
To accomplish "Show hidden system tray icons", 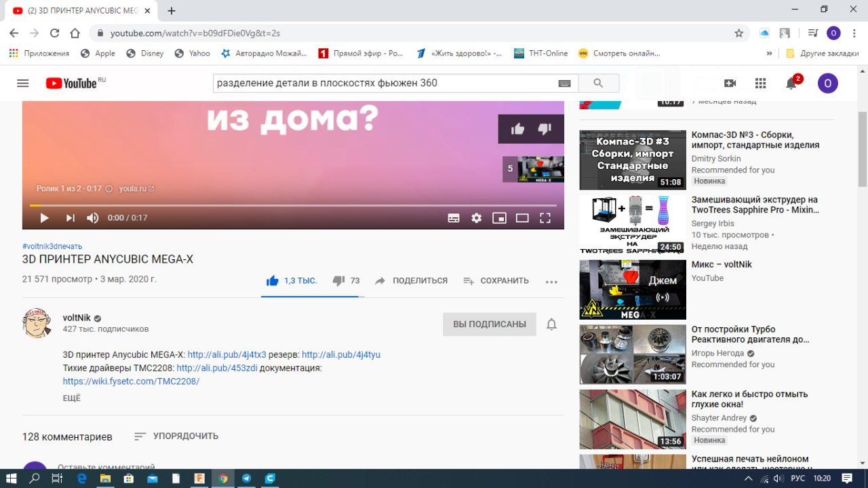I will pyautogui.click(x=748, y=478).
